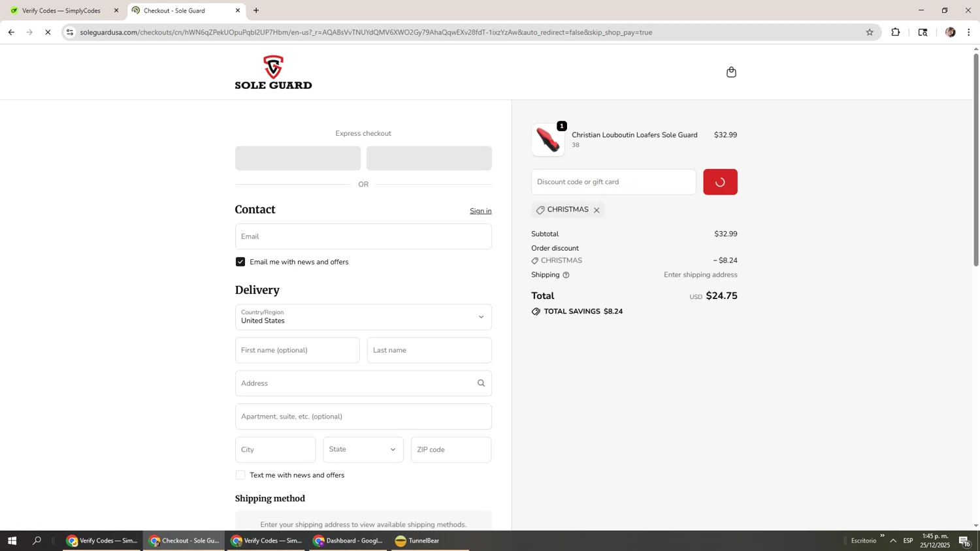Go back to the previous page
This screenshot has width=980, height=551.
click(11, 32)
